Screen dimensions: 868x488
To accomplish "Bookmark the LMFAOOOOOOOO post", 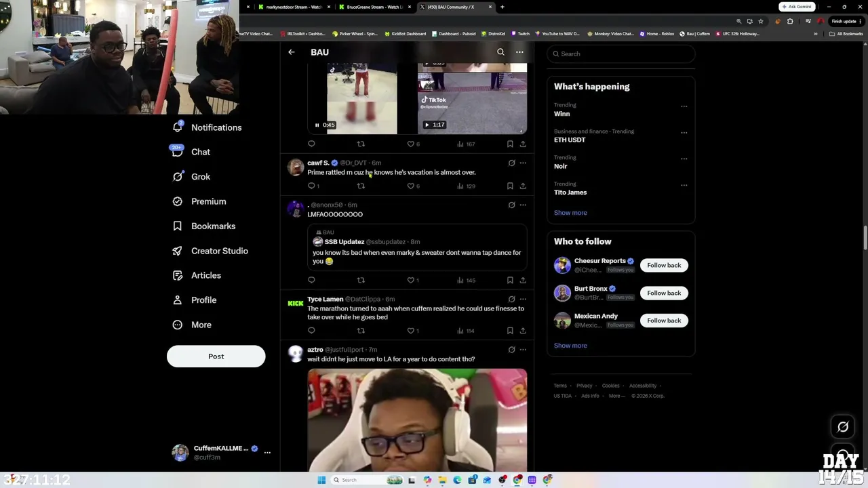I will (510, 280).
